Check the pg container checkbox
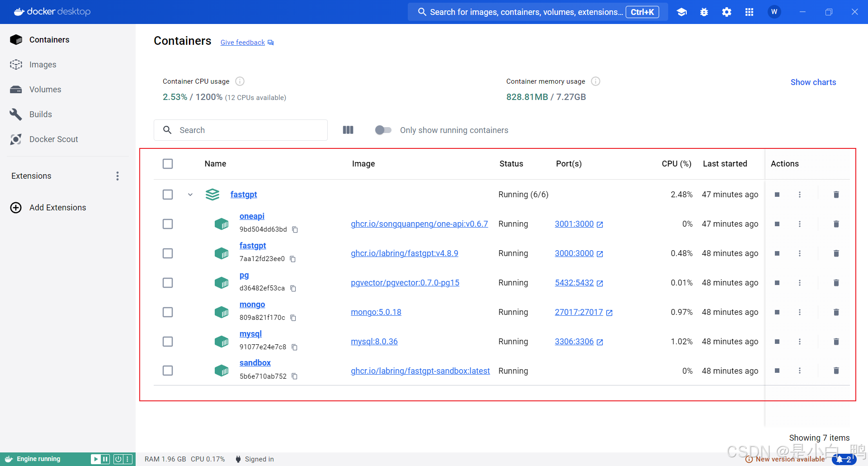 pos(168,283)
